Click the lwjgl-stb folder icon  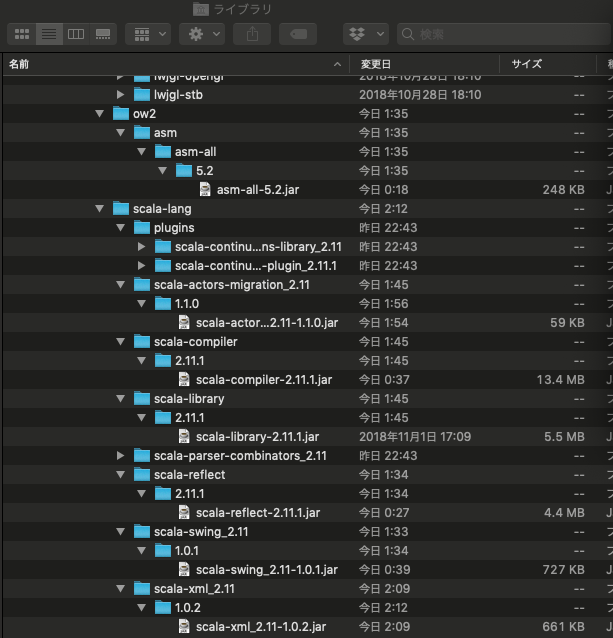coord(142,94)
